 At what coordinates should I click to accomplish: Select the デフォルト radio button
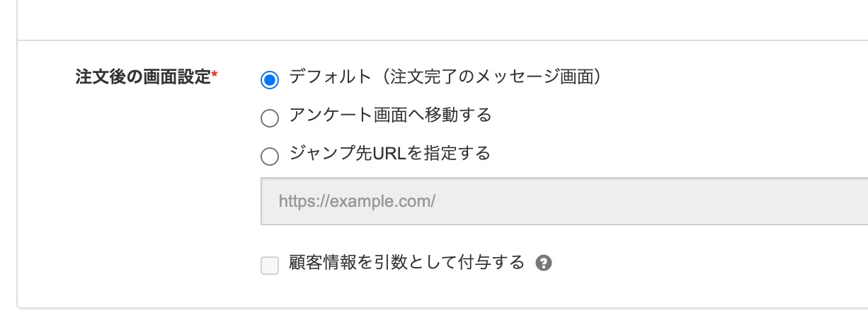pyautogui.click(x=269, y=80)
